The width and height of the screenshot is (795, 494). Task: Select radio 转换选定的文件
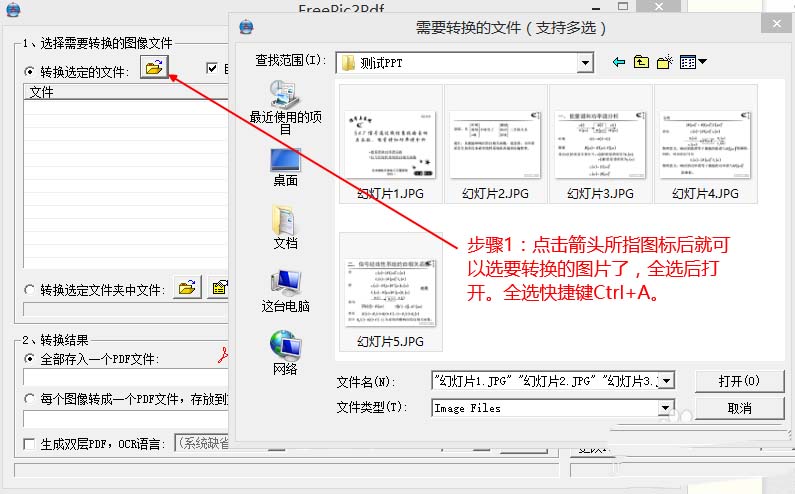pyautogui.click(x=30, y=72)
